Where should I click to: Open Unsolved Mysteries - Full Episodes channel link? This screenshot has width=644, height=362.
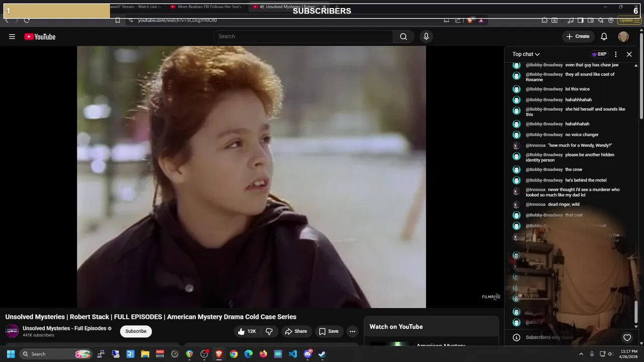point(64,328)
